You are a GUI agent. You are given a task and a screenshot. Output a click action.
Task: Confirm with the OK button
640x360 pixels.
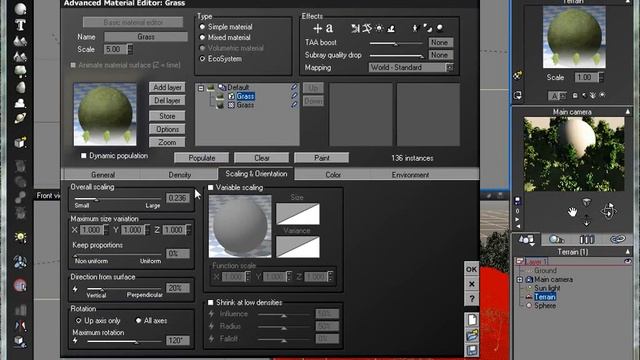472,269
